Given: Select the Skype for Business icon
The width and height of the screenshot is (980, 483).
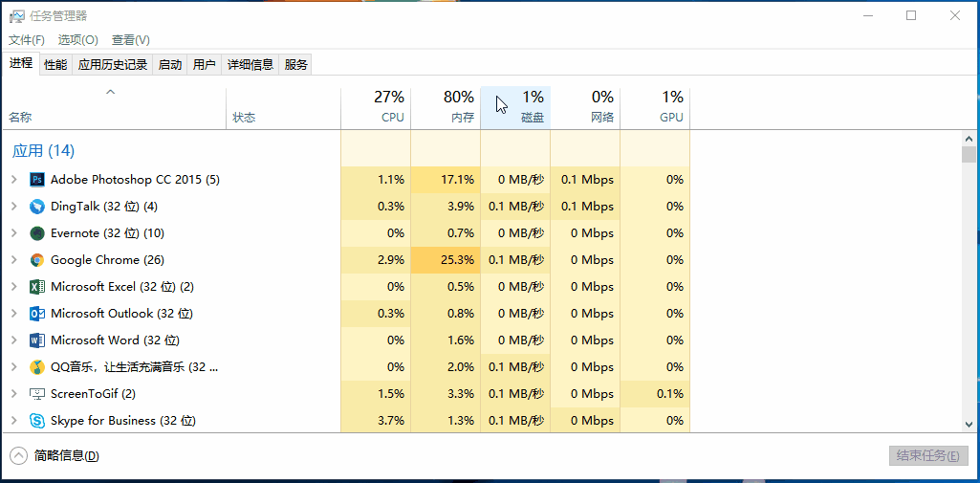Looking at the screenshot, I should pos(37,421).
